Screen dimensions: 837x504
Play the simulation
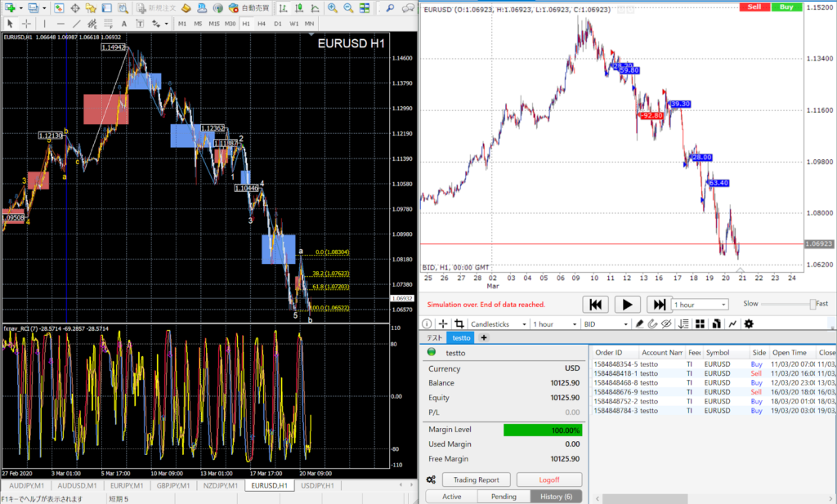click(x=627, y=305)
